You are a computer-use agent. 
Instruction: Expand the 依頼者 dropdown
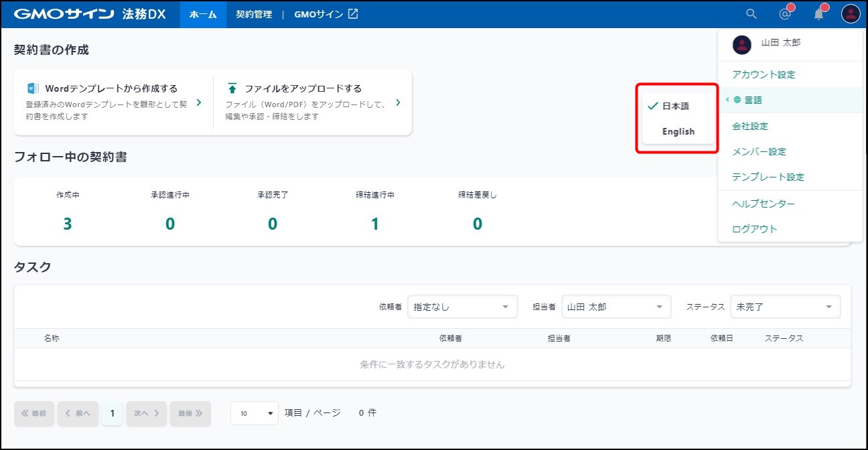click(x=462, y=307)
